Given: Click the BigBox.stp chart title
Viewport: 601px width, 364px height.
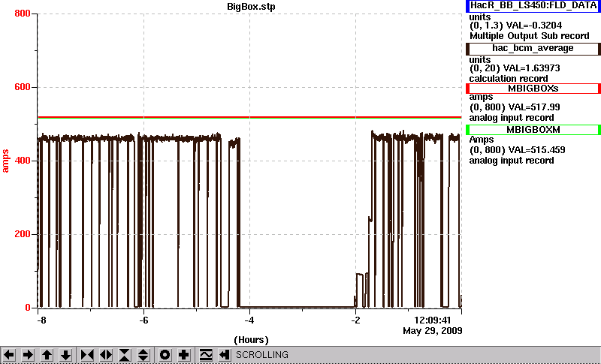Looking at the screenshot, I should (x=251, y=7).
